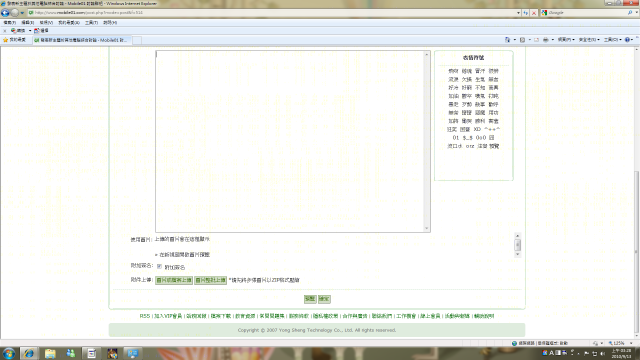
Task: Open the dropdown arrow after 轉換
Action: [30, 31]
